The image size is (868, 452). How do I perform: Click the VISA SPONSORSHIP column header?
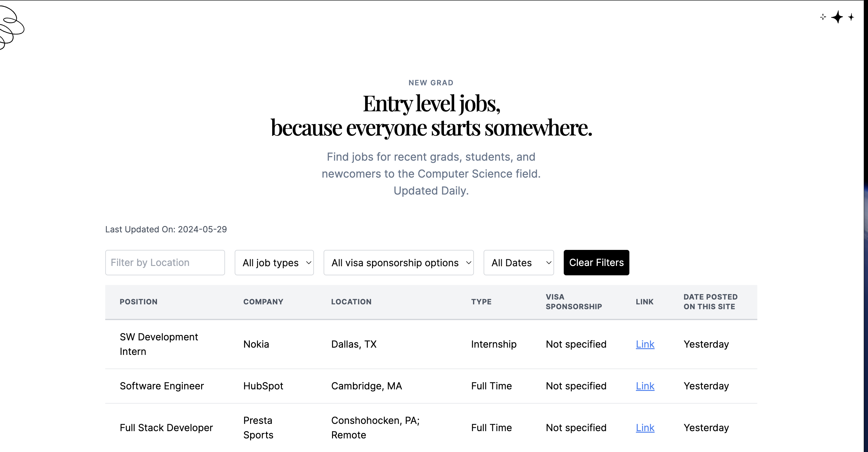[x=573, y=302]
